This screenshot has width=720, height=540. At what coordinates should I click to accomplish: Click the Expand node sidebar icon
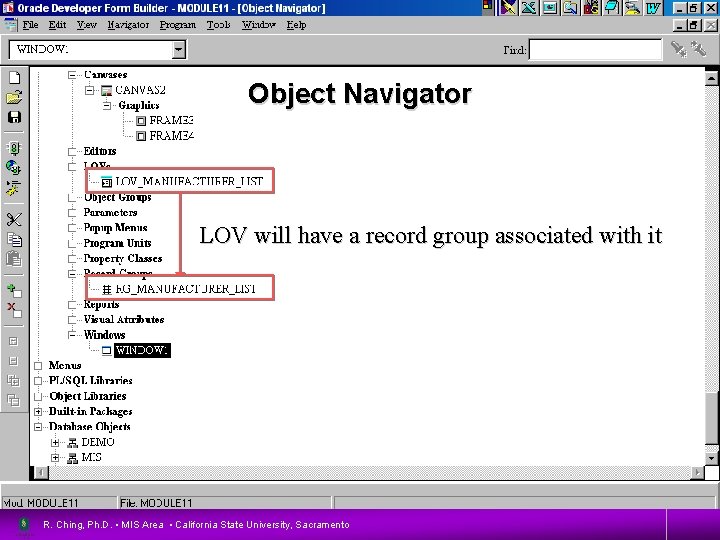pos(13,341)
